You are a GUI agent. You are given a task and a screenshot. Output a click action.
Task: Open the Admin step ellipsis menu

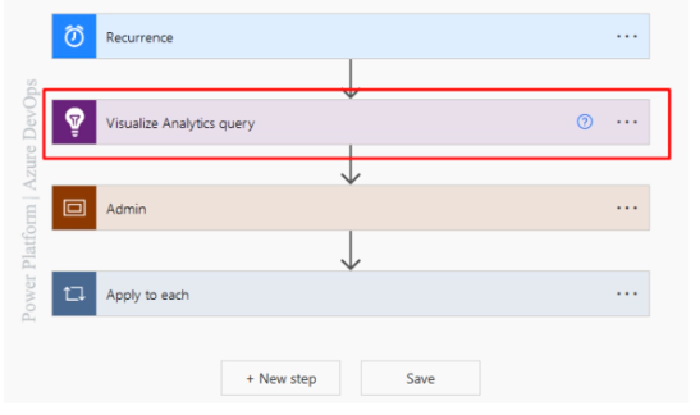(x=627, y=208)
